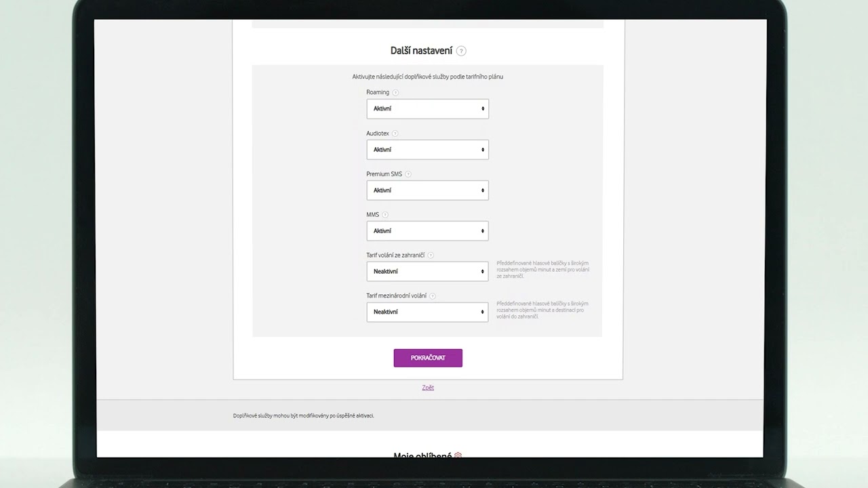Show help tooltip for Roaming

coord(395,93)
